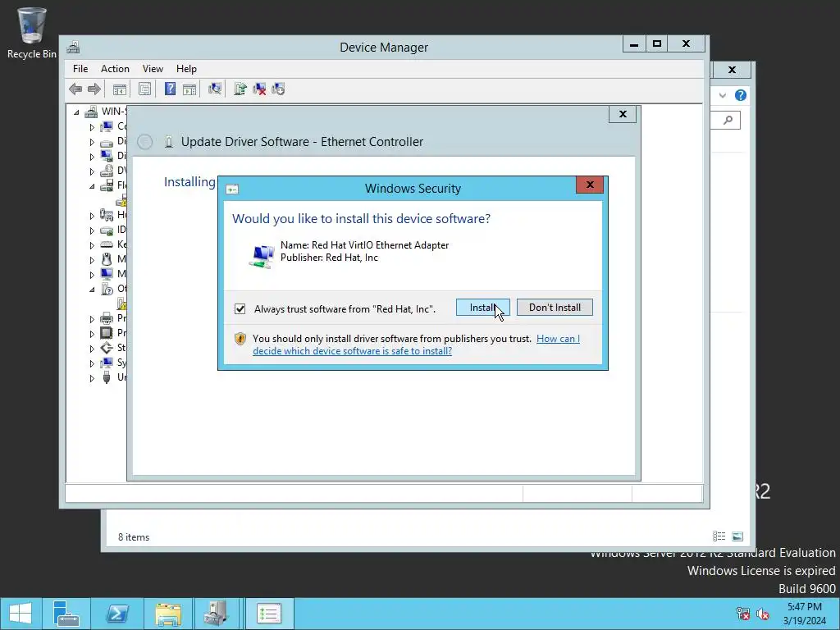
Task: Expand the Display adapters arrow
Action: point(92,157)
